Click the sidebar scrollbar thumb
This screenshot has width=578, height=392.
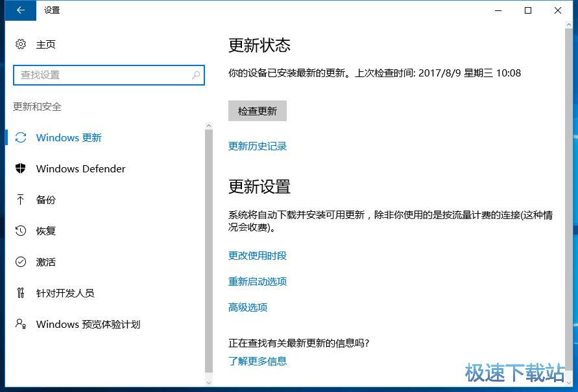(x=209, y=251)
